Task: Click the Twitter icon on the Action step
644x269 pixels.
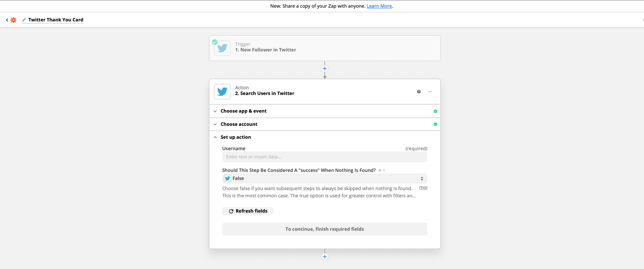Action: pyautogui.click(x=222, y=92)
